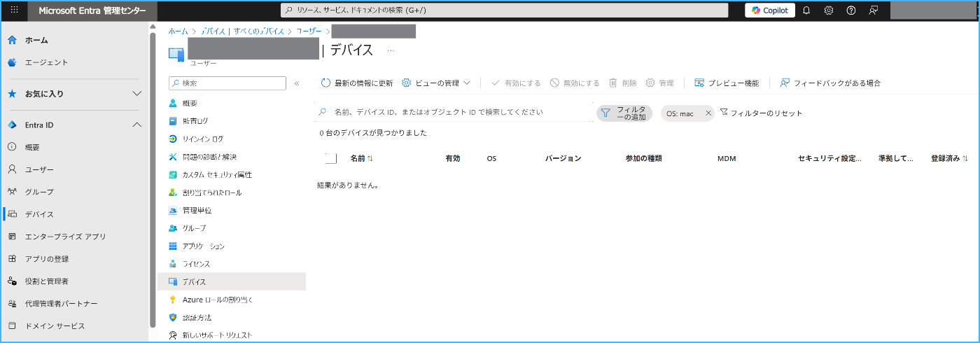Select デバイス in the user menu
This screenshot has width=980, height=343.
(x=232, y=281)
